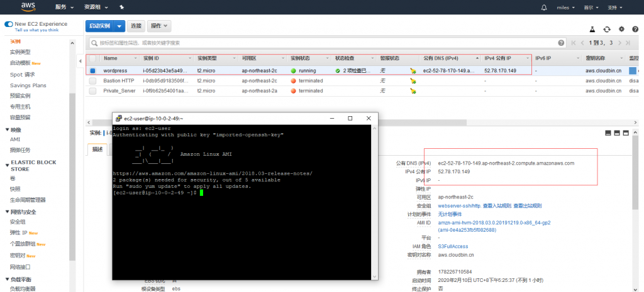Open Savings Plans in the sidebar
This screenshot has width=644, height=292.
point(28,85)
